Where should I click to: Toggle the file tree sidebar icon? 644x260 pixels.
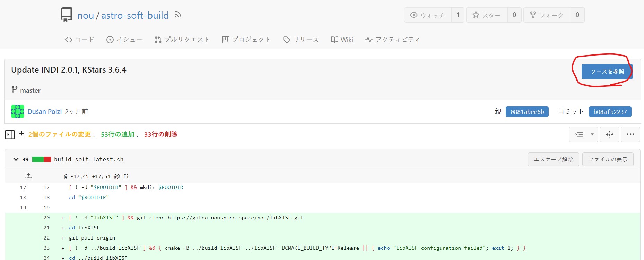tap(10, 134)
